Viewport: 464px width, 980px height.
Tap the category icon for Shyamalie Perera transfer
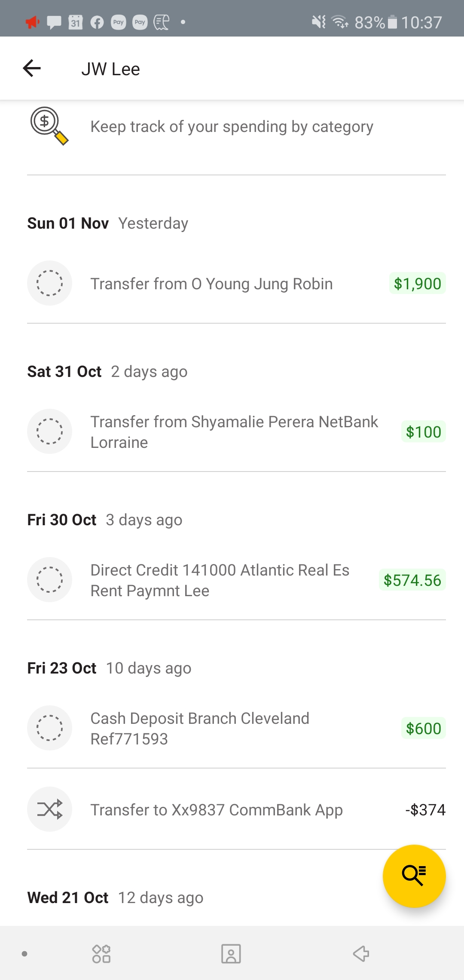tap(49, 432)
